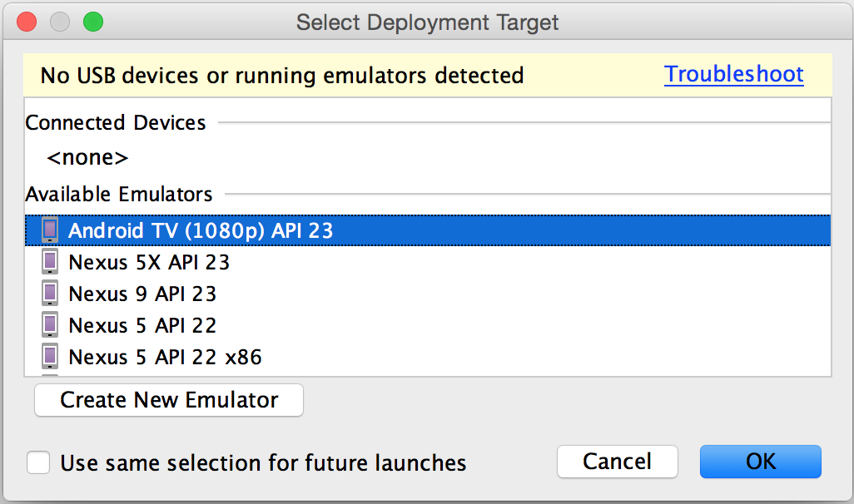Click the Nexus 5X API 23 device icon

click(x=50, y=262)
